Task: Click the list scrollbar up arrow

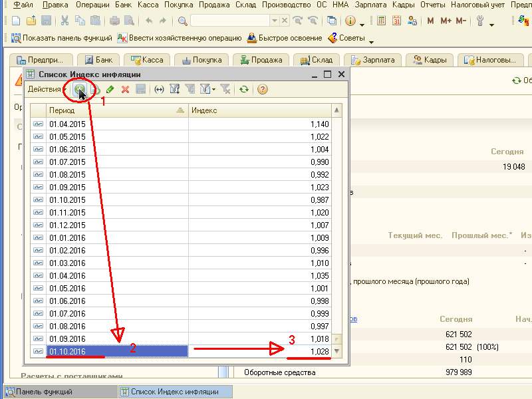Action: 336,110
